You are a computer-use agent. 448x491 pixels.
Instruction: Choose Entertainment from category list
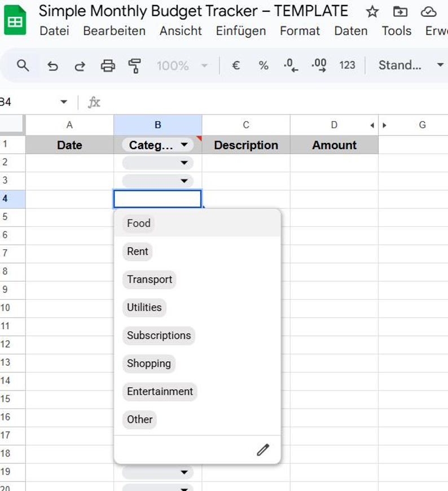click(197, 392)
